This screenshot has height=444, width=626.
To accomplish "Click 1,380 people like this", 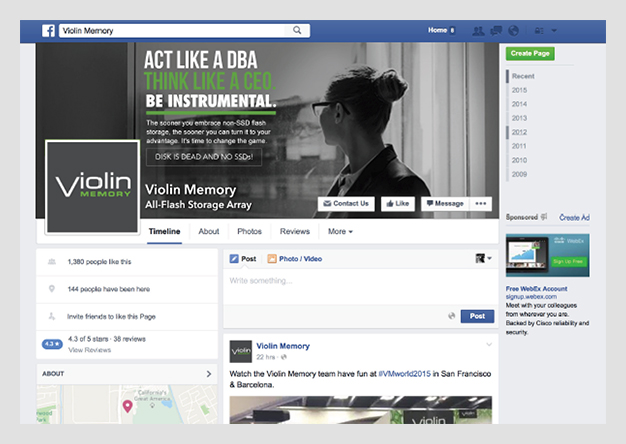I will [99, 262].
